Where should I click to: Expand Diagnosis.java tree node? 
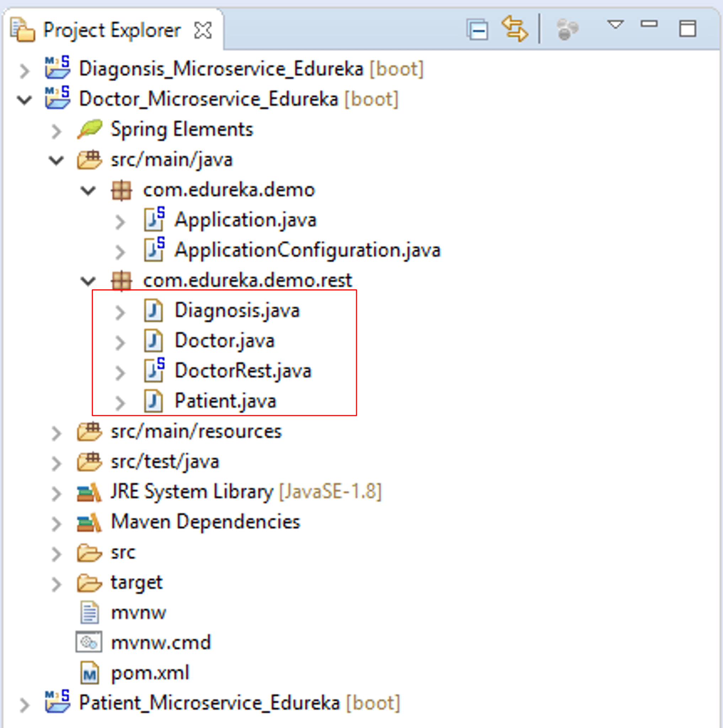click(120, 312)
